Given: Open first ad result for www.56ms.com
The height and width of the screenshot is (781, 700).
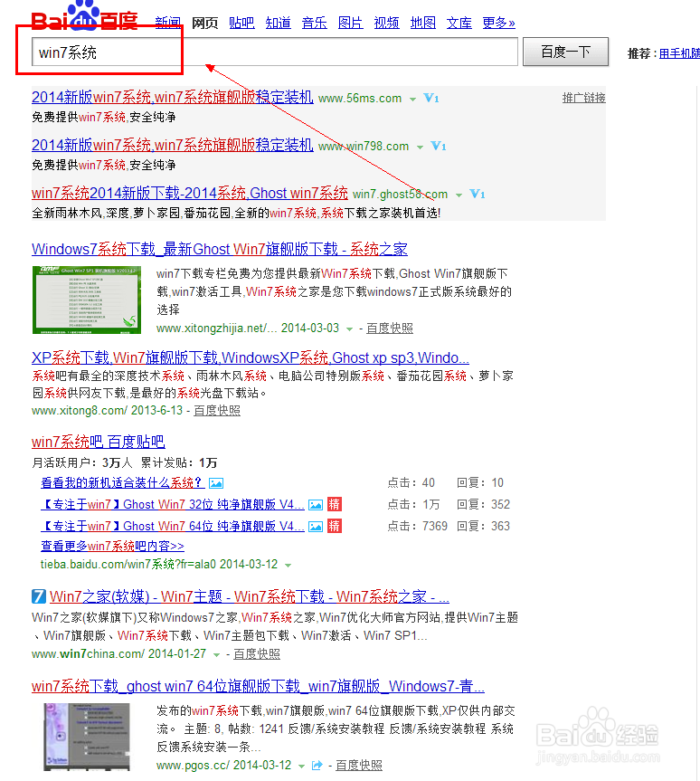Looking at the screenshot, I should tap(172, 97).
